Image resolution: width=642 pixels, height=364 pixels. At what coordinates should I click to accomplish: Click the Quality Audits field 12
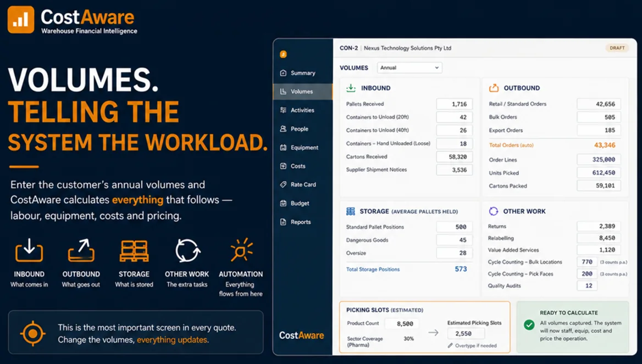coord(587,285)
